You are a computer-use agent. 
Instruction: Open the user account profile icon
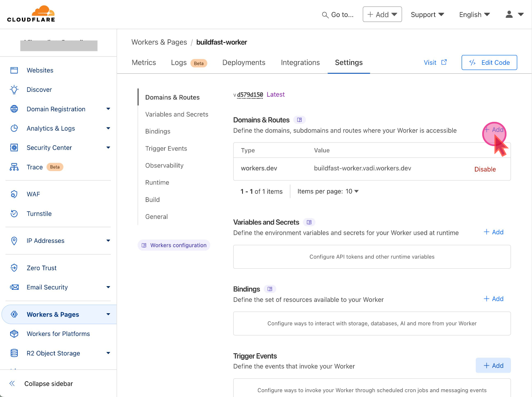(509, 14)
